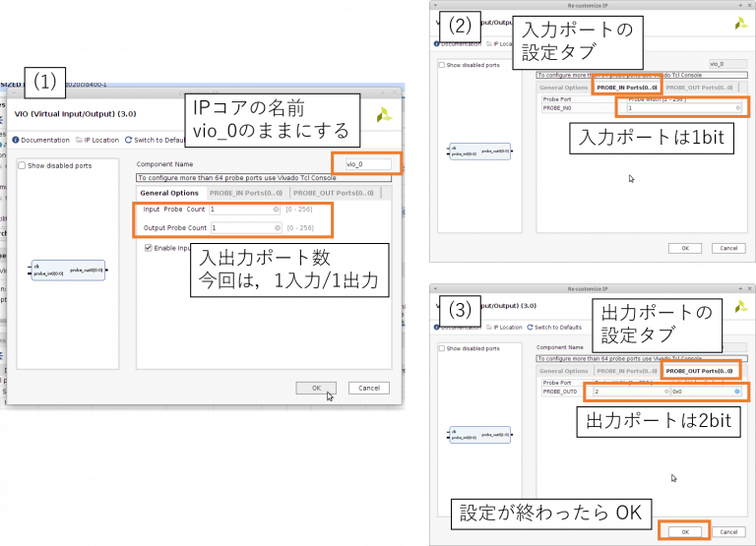Viewport: 756px width, 546px height.
Task: Clear the Output Probe Count field
Action: click(x=277, y=228)
